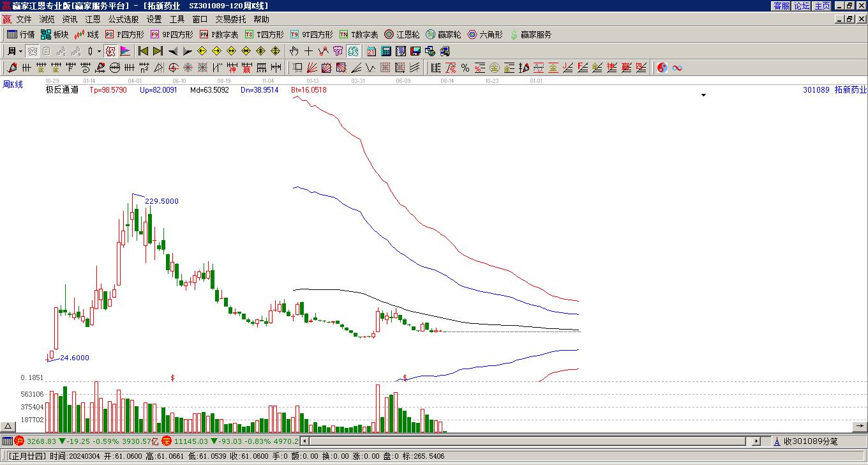Image resolution: width=868 pixels, height=465 pixels.
Task: Click the 拓新药业 stock name label
Action: 851,90
